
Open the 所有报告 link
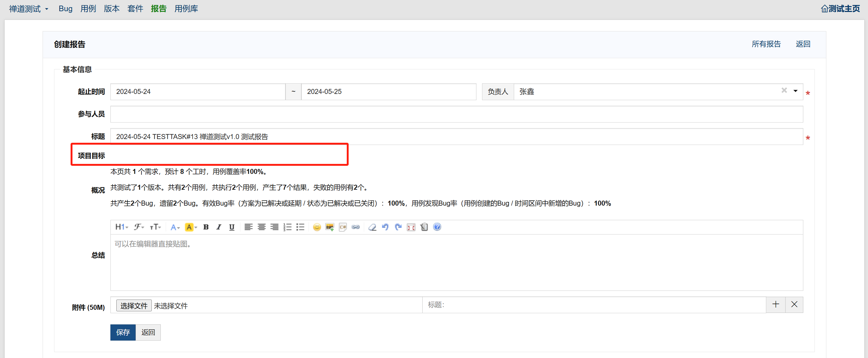tap(766, 44)
